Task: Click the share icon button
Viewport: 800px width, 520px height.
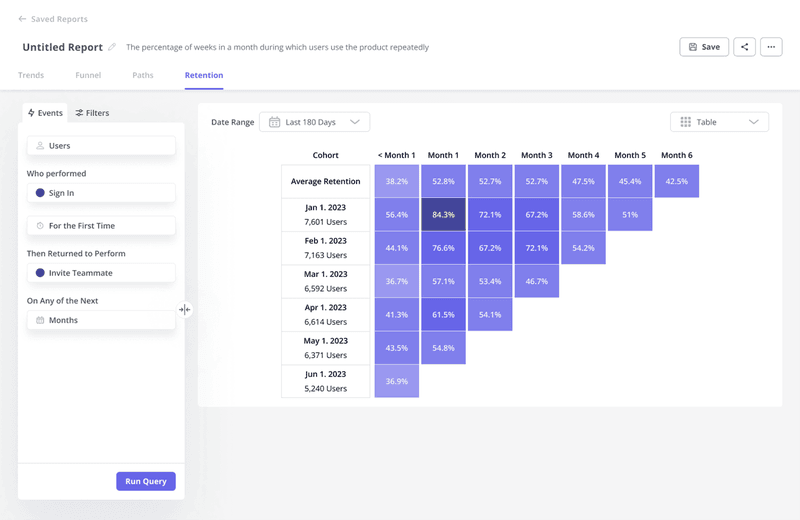Action: click(x=744, y=47)
